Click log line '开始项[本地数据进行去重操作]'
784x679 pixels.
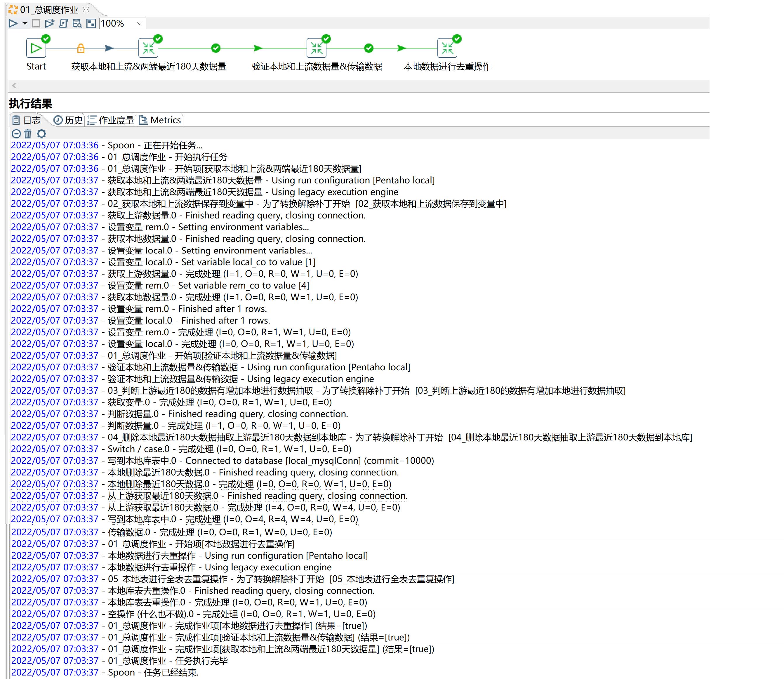click(x=153, y=544)
